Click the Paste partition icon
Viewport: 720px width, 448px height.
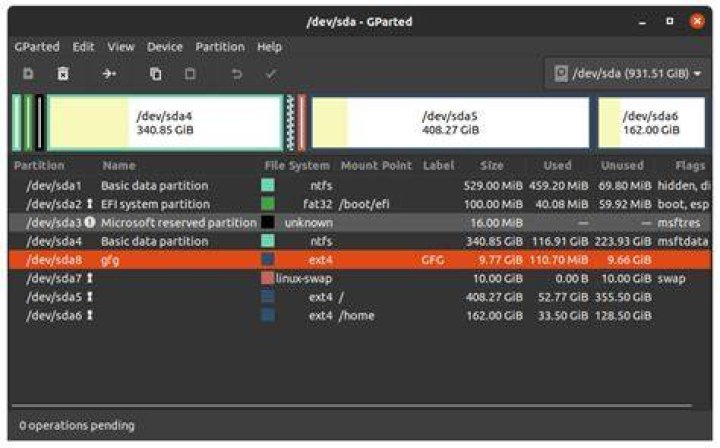(190, 73)
